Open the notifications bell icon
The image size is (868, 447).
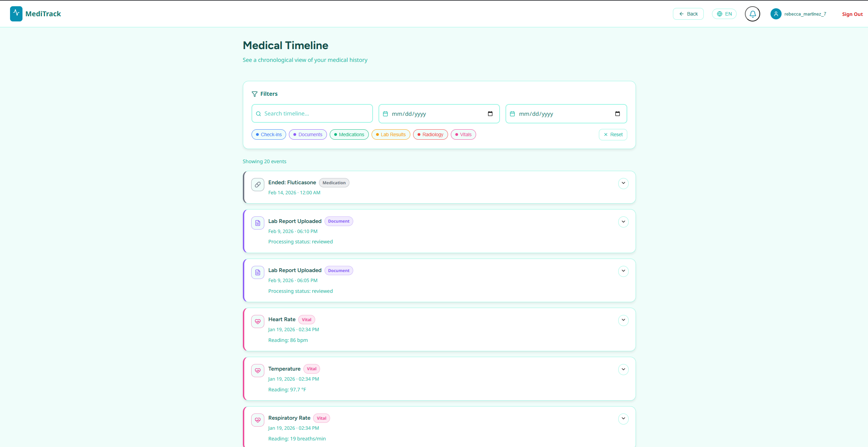point(752,14)
